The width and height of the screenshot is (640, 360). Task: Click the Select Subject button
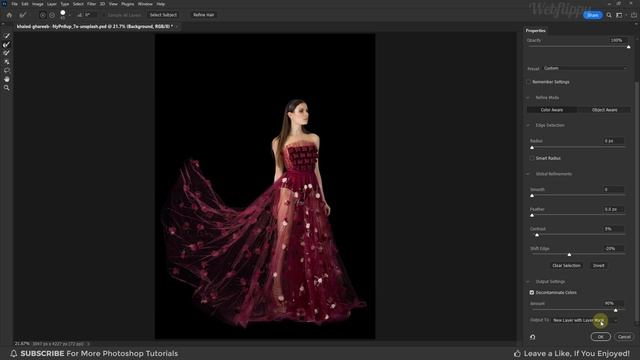pos(163,15)
